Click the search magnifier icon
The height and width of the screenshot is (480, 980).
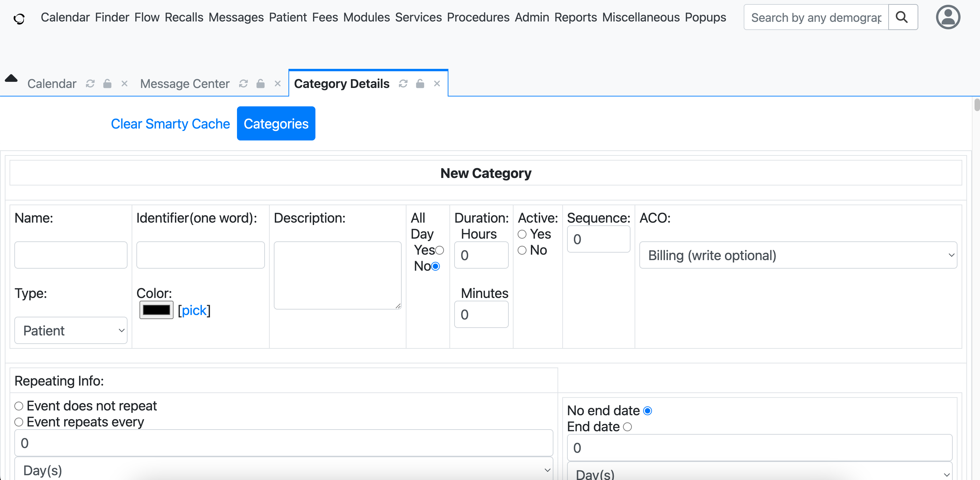tap(902, 17)
